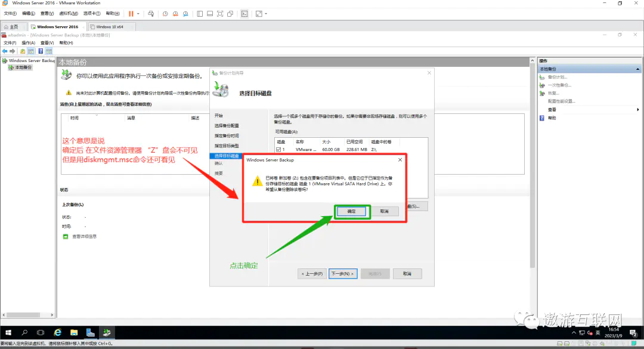Open VMware 文件(F) menu
This screenshot has height=349, width=644.
pos(10,14)
